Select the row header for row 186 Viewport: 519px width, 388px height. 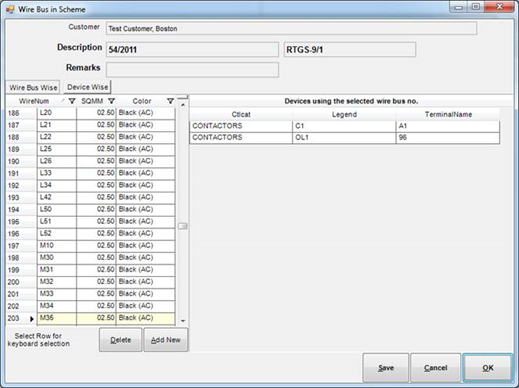tap(22, 113)
